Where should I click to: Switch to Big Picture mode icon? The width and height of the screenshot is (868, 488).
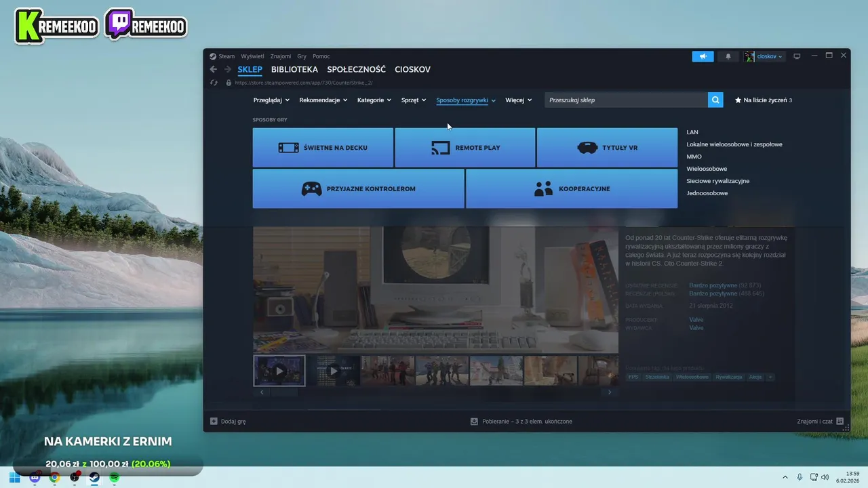[x=797, y=56]
